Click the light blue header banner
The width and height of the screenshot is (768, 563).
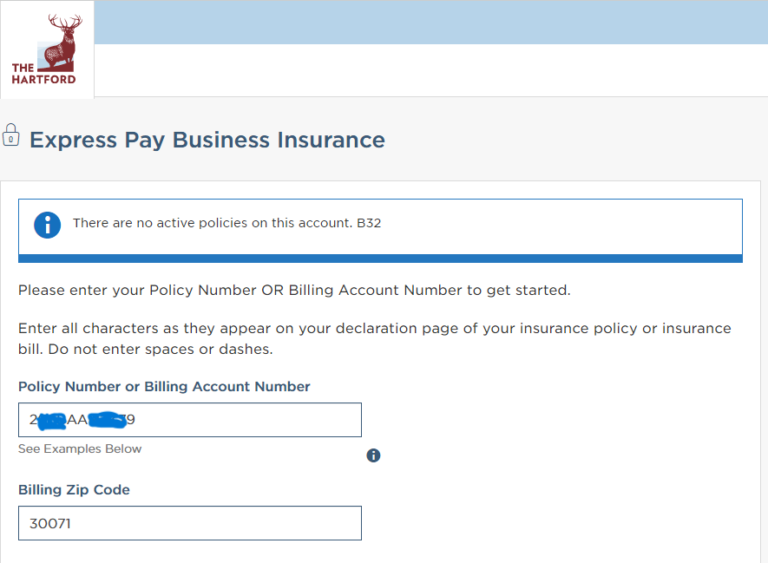coord(430,22)
